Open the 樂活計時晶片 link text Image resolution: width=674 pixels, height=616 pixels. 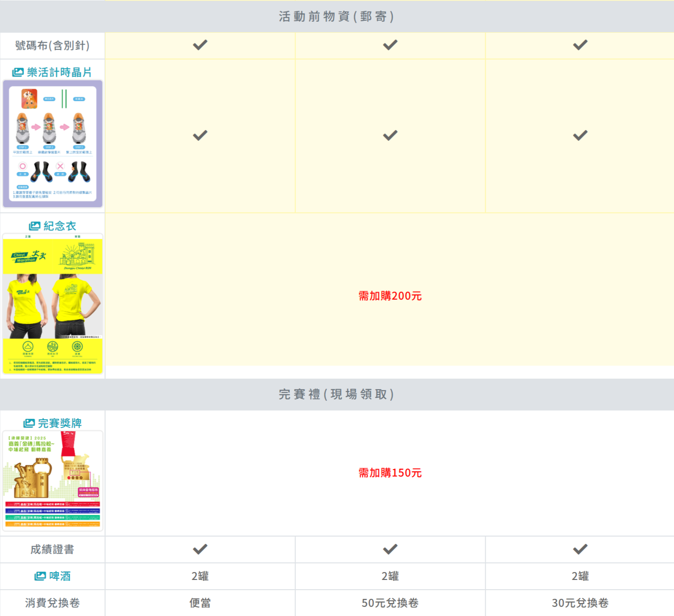[x=59, y=72]
